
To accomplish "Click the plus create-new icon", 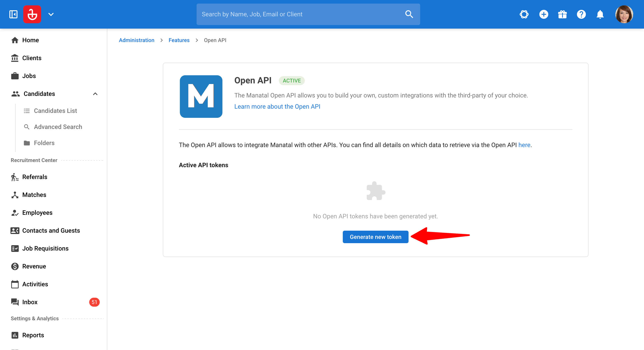I will (544, 14).
